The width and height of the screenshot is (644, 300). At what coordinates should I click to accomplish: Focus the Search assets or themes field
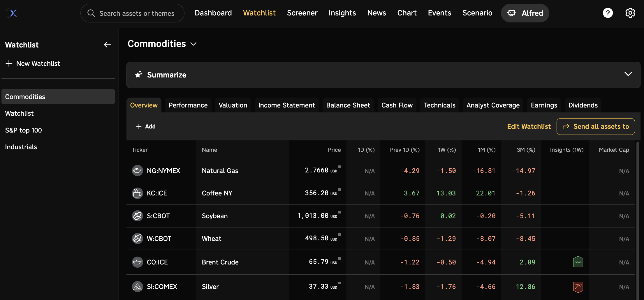[x=132, y=13]
